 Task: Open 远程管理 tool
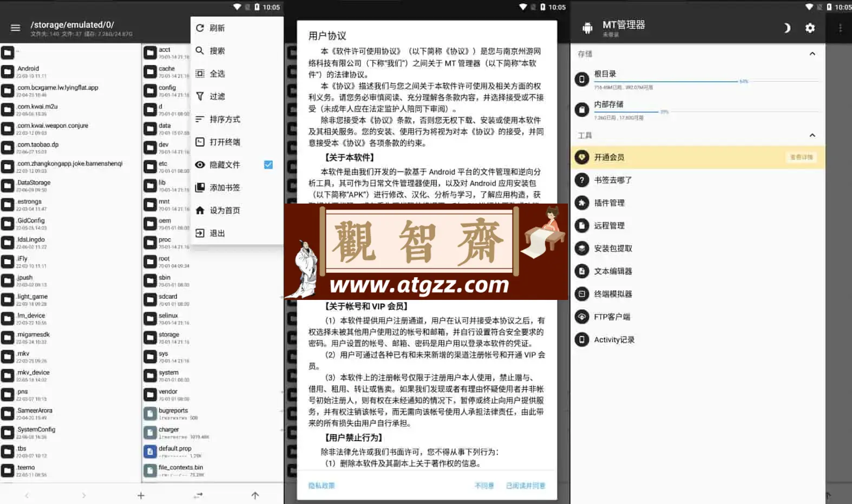point(698,225)
